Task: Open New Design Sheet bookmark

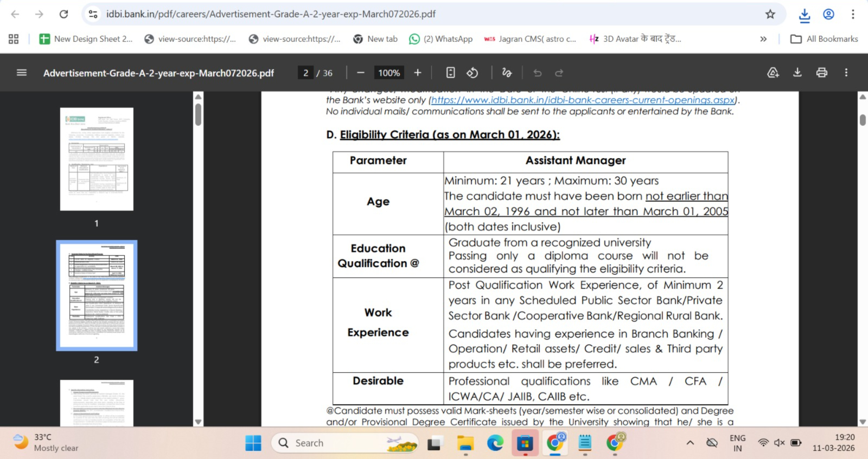Action: coord(86,39)
